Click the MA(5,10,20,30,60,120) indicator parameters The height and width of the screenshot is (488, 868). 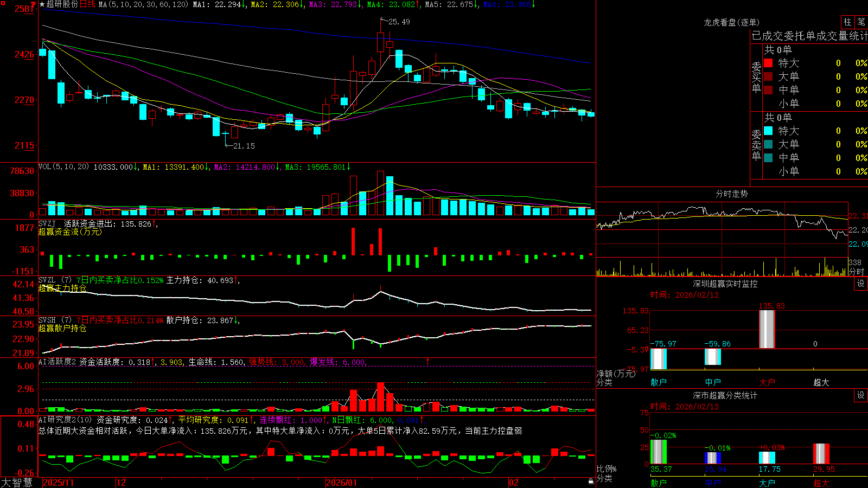coord(144,4)
